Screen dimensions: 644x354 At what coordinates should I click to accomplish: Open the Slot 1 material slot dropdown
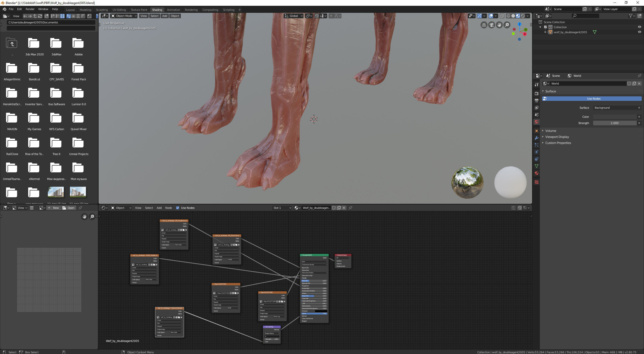[x=282, y=208]
